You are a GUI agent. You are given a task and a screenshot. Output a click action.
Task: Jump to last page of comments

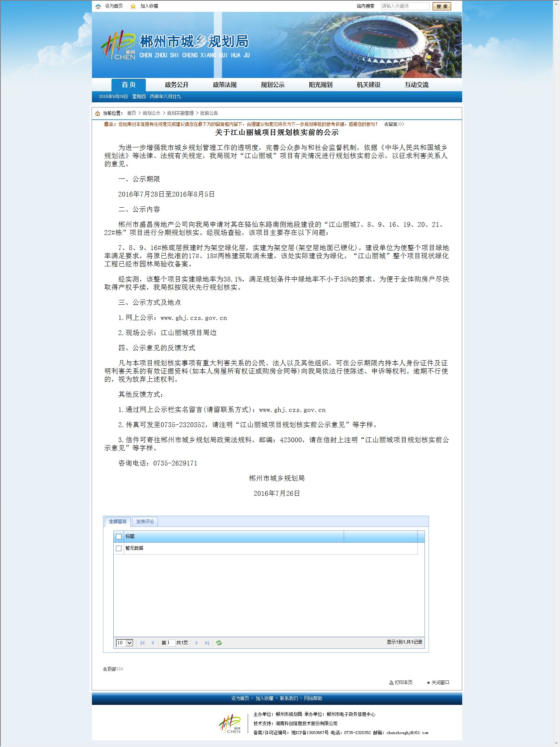tap(207, 643)
